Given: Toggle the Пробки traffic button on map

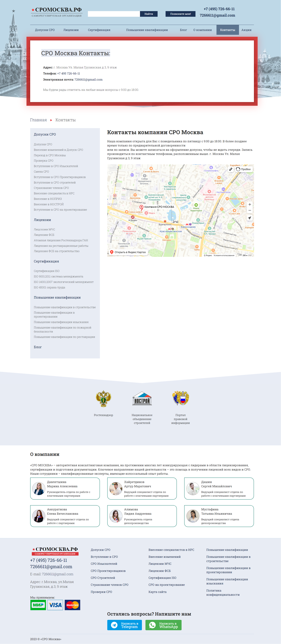Looking at the screenshot, I should point(244,169).
